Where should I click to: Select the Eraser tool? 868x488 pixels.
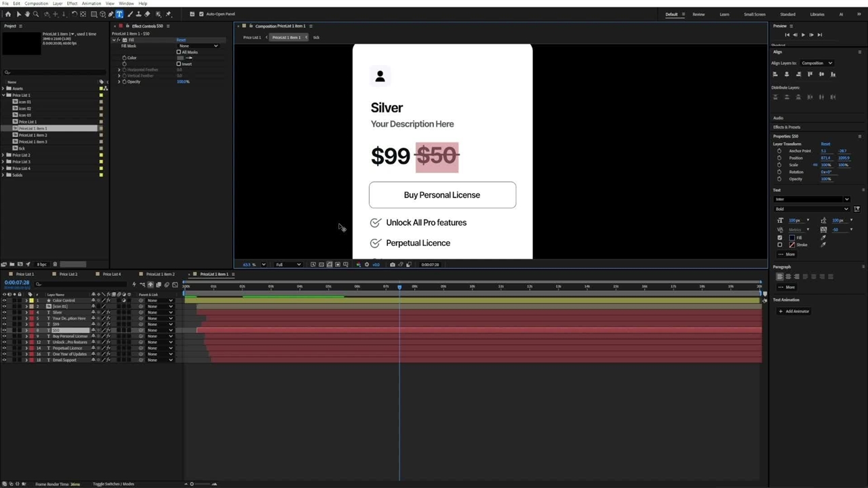click(147, 14)
